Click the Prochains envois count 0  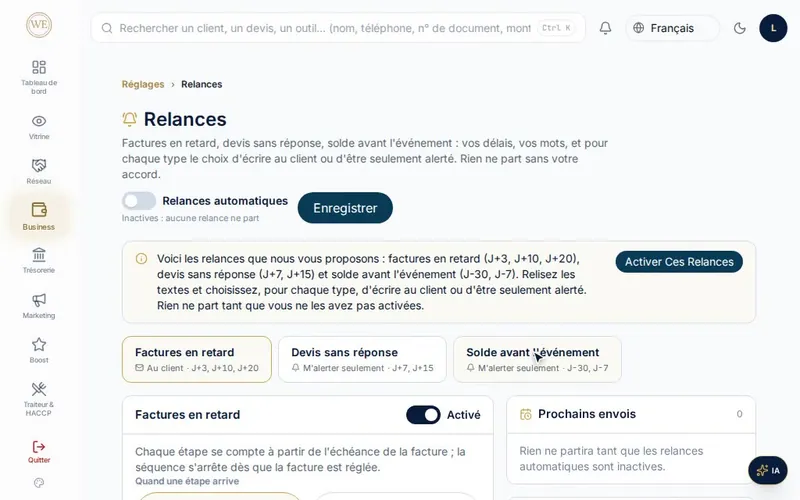click(739, 414)
